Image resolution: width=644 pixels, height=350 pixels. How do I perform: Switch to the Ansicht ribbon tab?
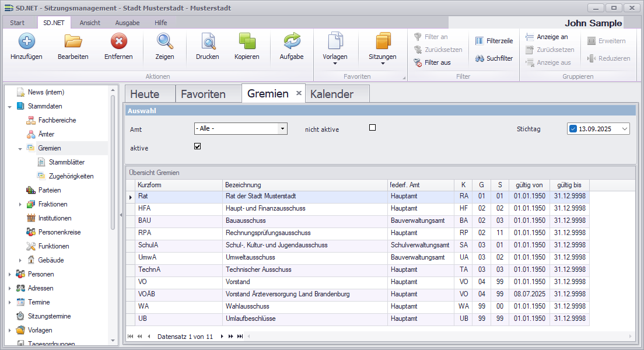90,23
